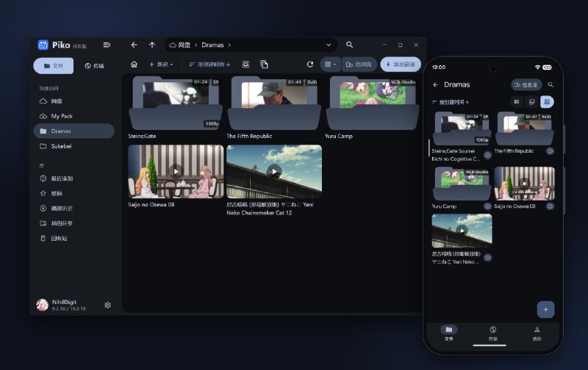Go up one folder level
The height and width of the screenshot is (370, 588).
click(x=152, y=45)
